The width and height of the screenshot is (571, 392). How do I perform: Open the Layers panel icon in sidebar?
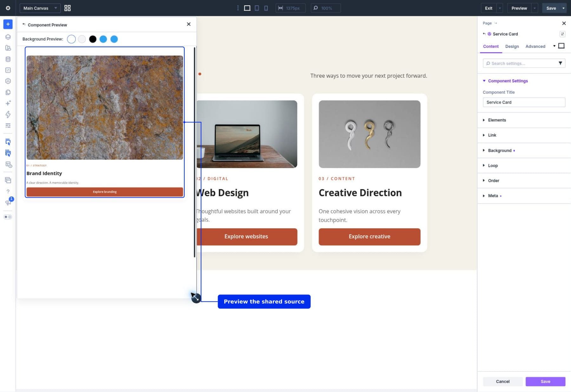8,37
